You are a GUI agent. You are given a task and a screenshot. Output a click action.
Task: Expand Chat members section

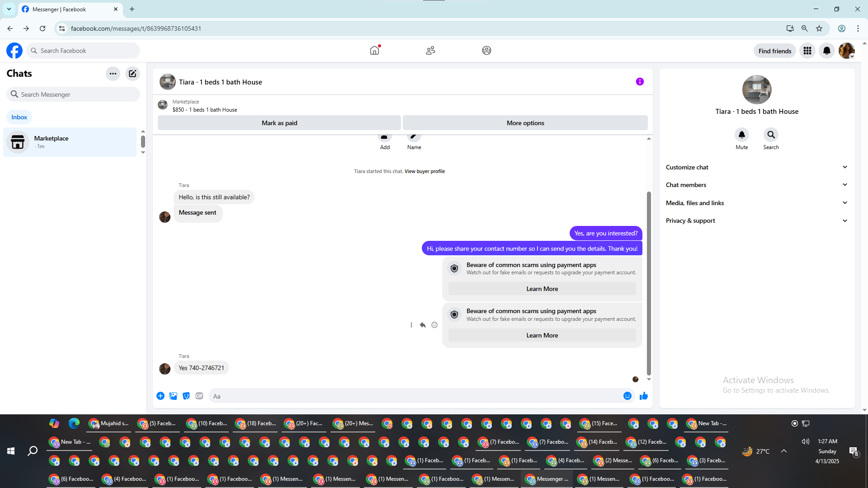pyautogui.click(x=757, y=185)
